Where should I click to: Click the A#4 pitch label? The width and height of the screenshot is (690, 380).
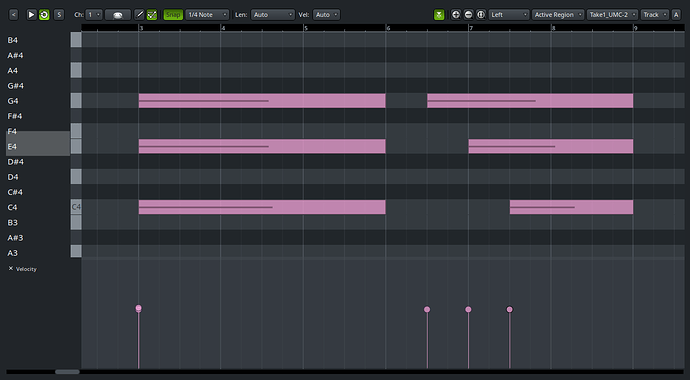click(15, 55)
